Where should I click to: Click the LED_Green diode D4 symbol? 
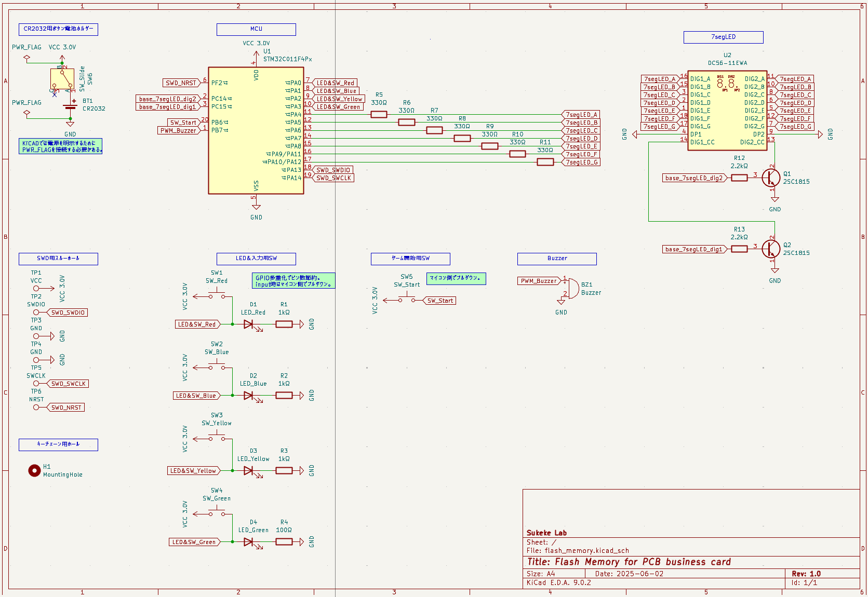pyautogui.click(x=248, y=541)
